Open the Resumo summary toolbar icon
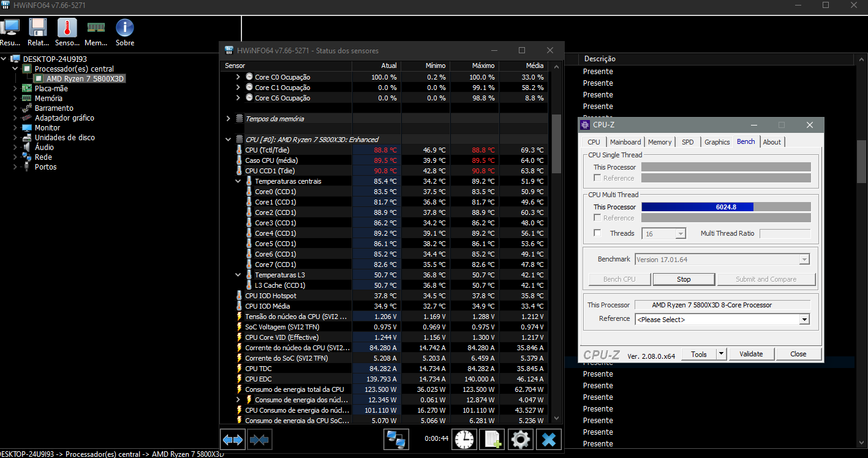 [x=10, y=28]
